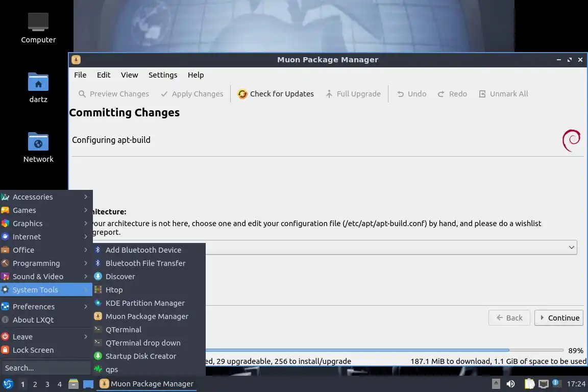Expand the Accessories submenu
This screenshot has width=588, height=392.
pyautogui.click(x=46, y=197)
